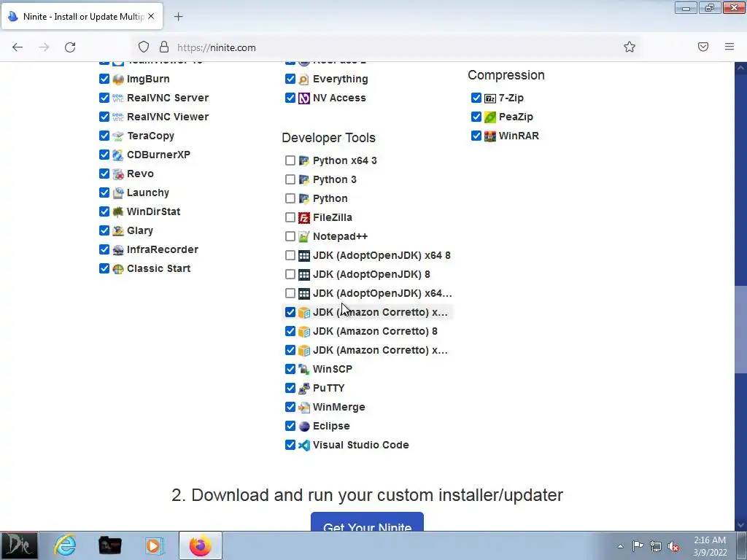This screenshot has width=747, height=560.
Task: Uncheck the WinSCP checkbox
Action: pos(290,369)
